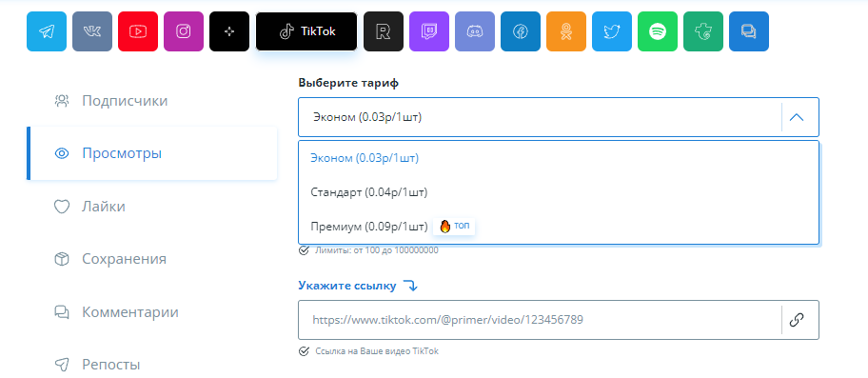The image size is (868, 378).
Task: Choose the red YouTube icon
Action: [138, 31]
